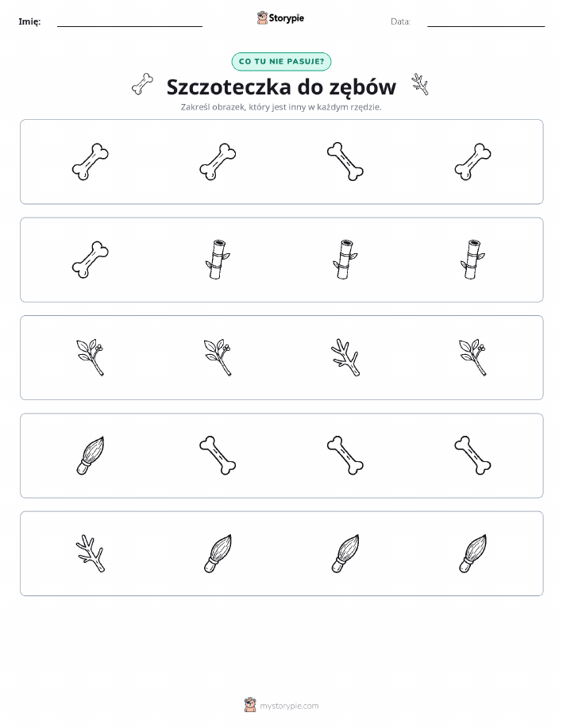This screenshot has width=563, height=728.
Task: Click the brush right of the bare branch
Action: 218,553
